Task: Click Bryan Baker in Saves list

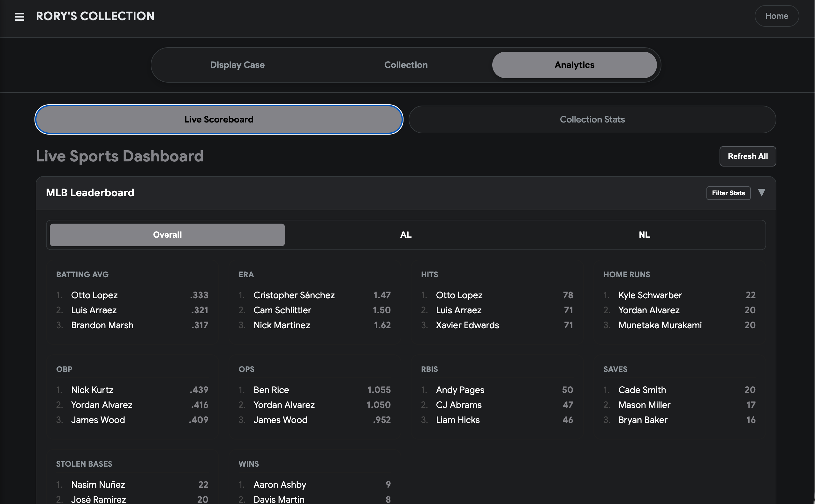Action: [643, 420]
